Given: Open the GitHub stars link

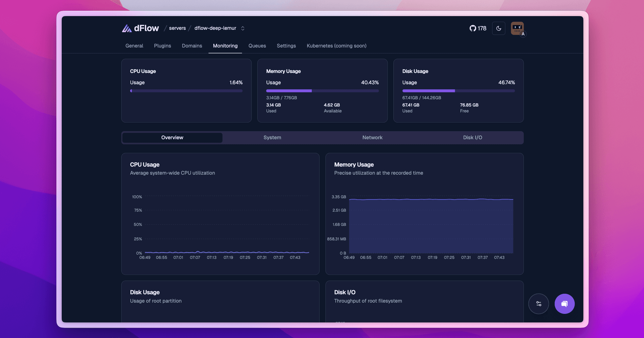Looking at the screenshot, I should pos(478,29).
